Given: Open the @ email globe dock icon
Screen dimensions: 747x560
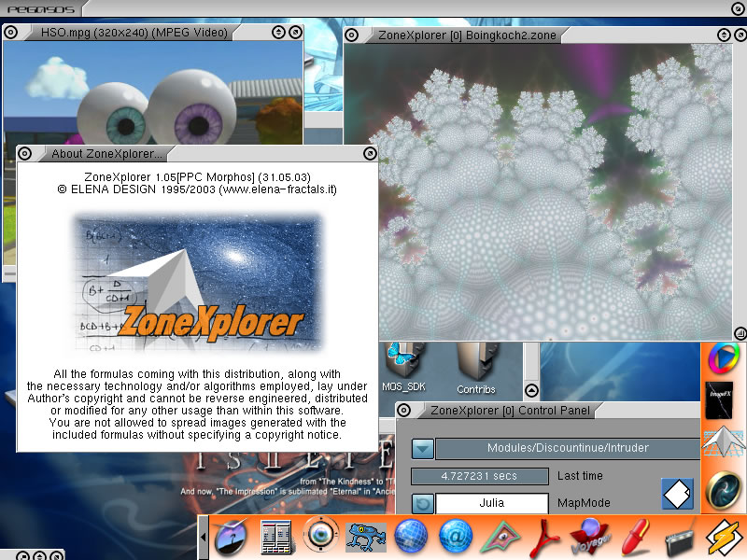Looking at the screenshot, I should [x=456, y=537].
